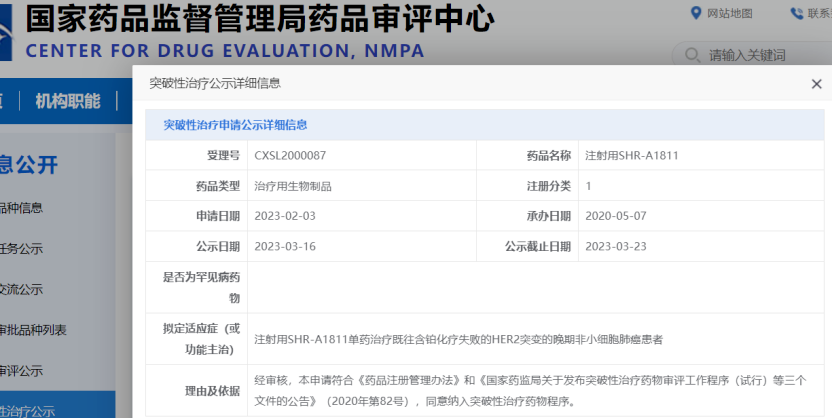Image resolution: width=832 pixels, height=418 pixels.
Task: Click the 注册分类 label
Action: click(549, 186)
